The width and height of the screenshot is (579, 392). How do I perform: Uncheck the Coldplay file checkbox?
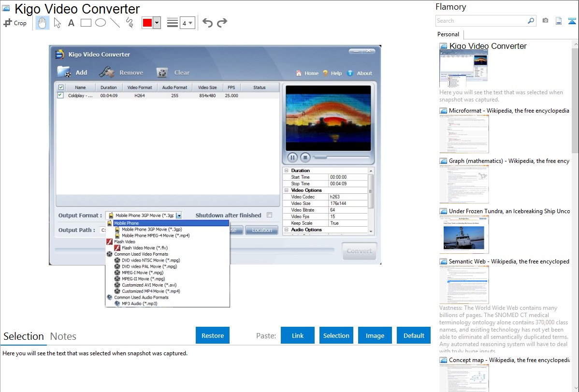[60, 95]
